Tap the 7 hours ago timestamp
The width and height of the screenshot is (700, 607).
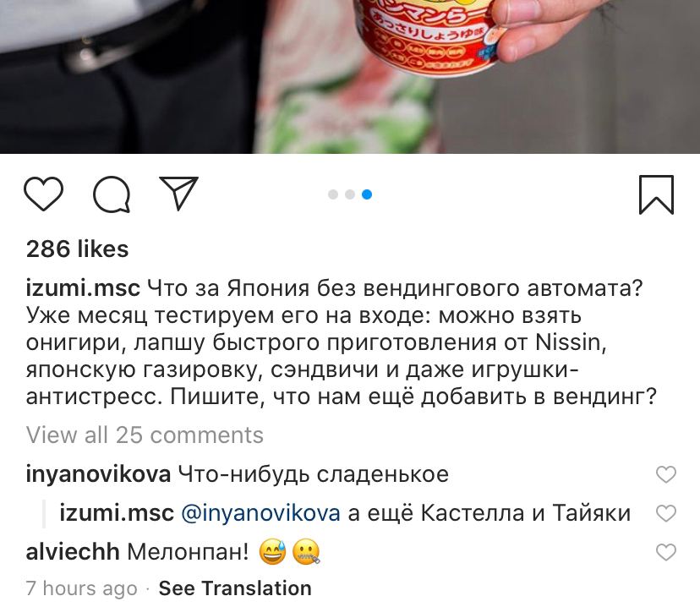point(82,588)
